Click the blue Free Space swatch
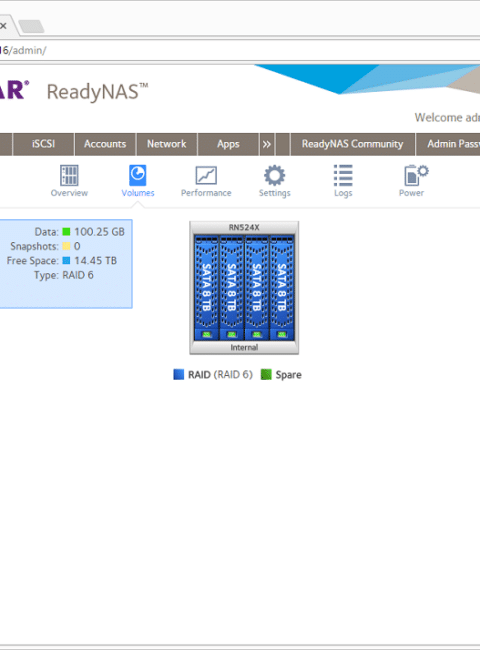 [x=66, y=261]
